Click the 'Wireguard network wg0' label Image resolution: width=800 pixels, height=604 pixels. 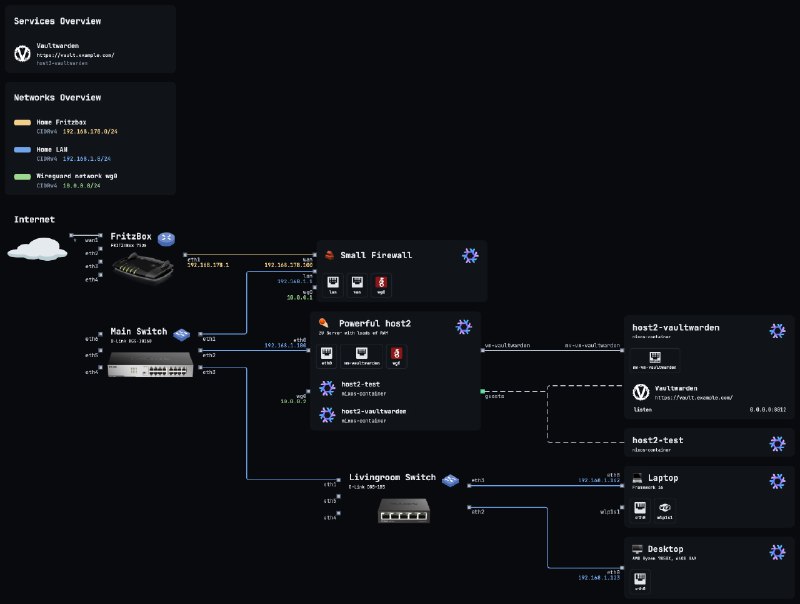coord(77,176)
